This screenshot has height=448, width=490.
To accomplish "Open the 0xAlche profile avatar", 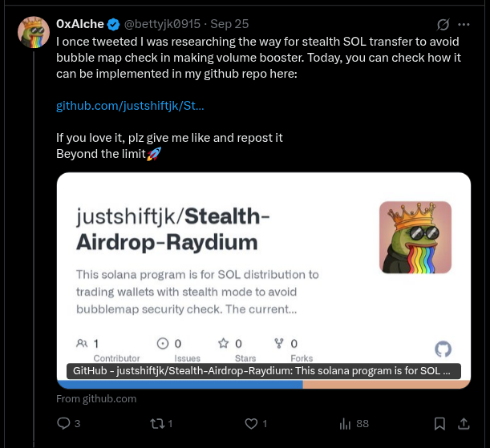I will tap(34, 32).
